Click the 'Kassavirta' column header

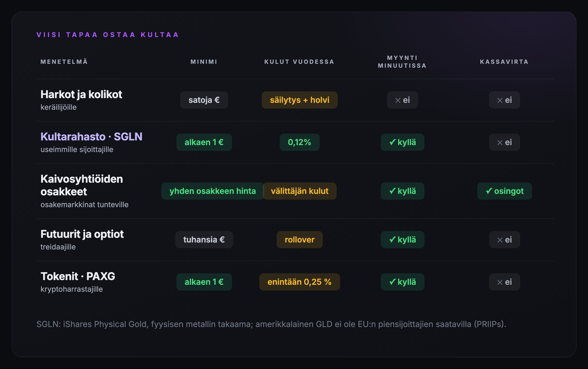coord(504,62)
